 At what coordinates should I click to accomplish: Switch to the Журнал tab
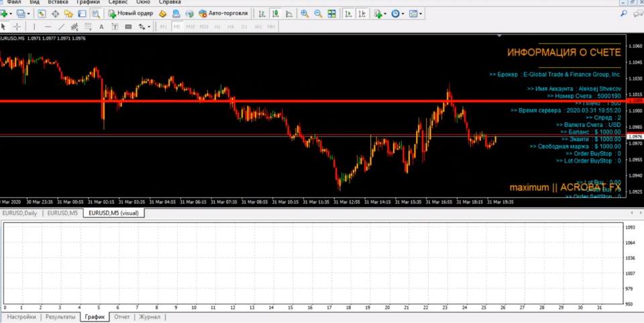pos(148,317)
